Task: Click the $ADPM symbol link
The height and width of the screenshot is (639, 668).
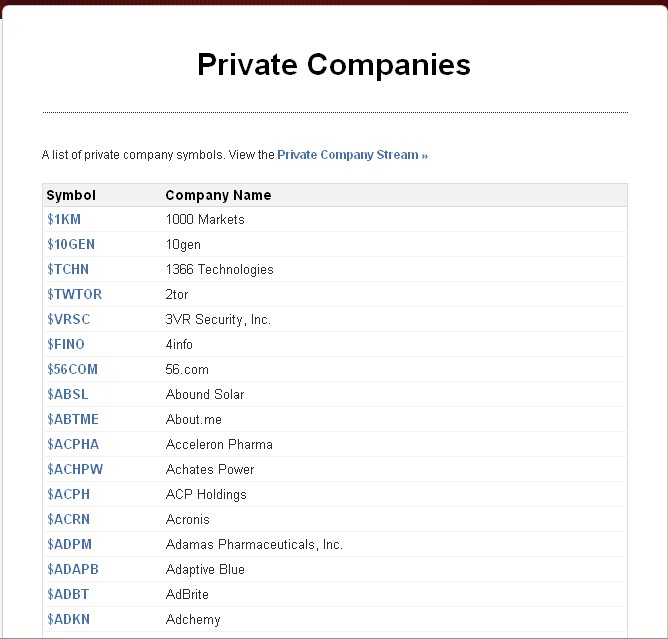Action: [x=68, y=544]
